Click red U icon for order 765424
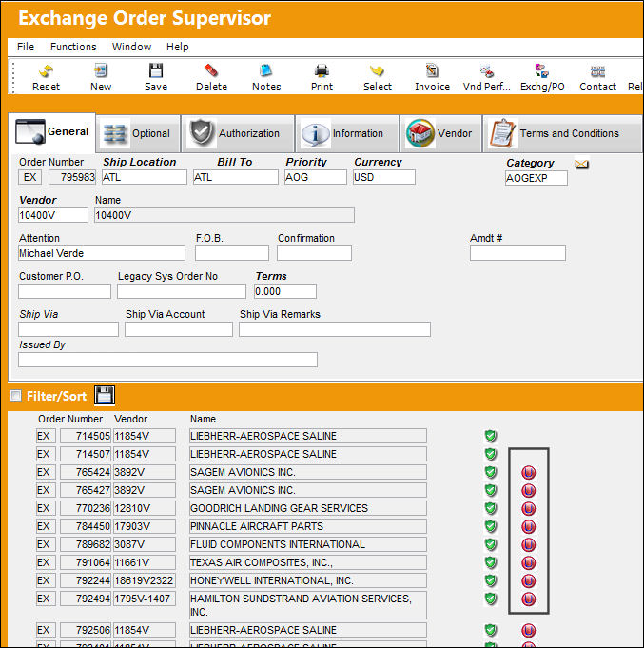Viewport: 644px width, 648px height. 528,472
